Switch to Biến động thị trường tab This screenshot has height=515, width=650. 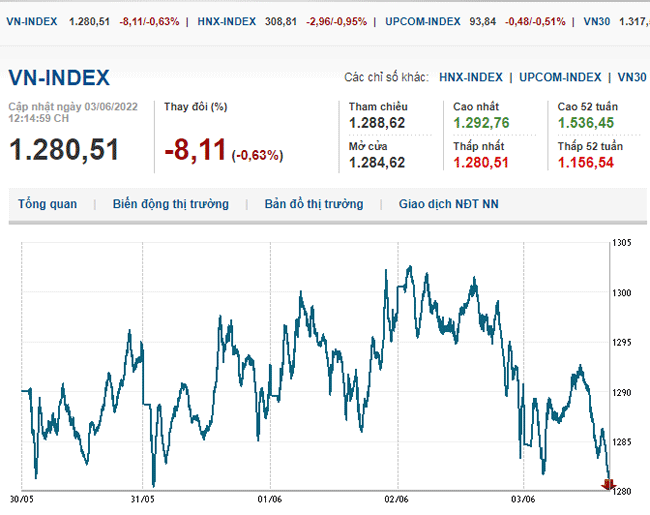tap(170, 204)
